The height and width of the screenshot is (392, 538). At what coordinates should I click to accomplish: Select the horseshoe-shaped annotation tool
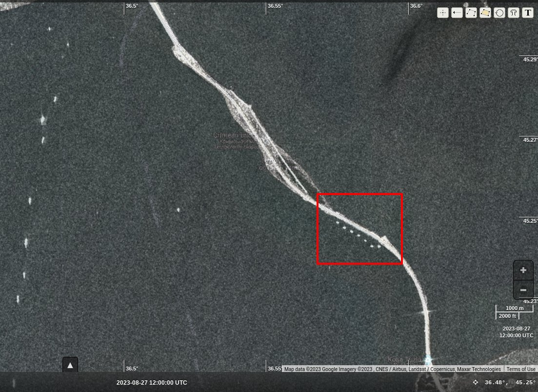(x=513, y=13)
